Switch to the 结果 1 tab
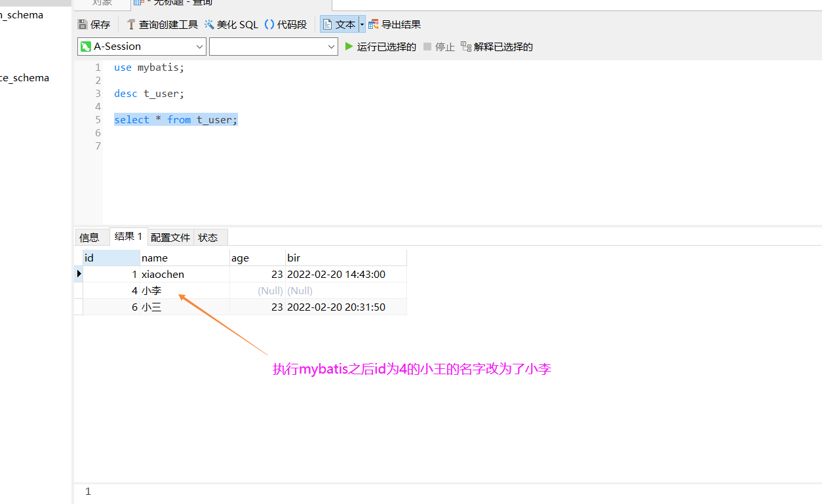Image resolution: width=822 pixels, height=504 pixels. pos(128,236)
